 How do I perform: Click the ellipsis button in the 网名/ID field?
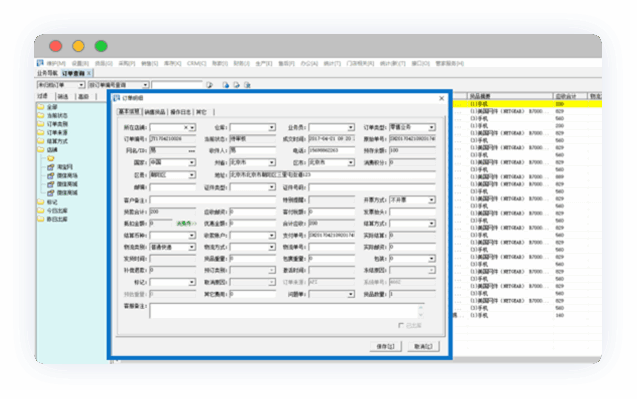(191, 151)
